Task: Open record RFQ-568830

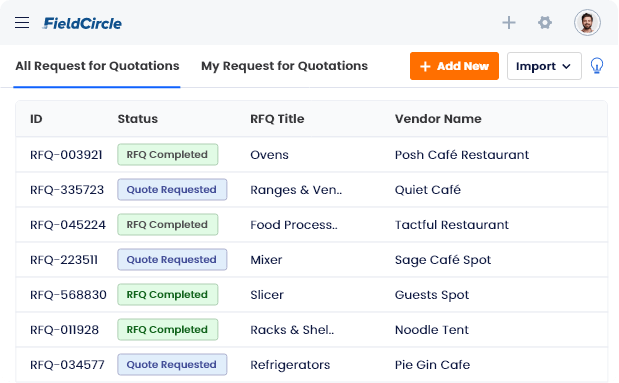Action: point(68,295)
